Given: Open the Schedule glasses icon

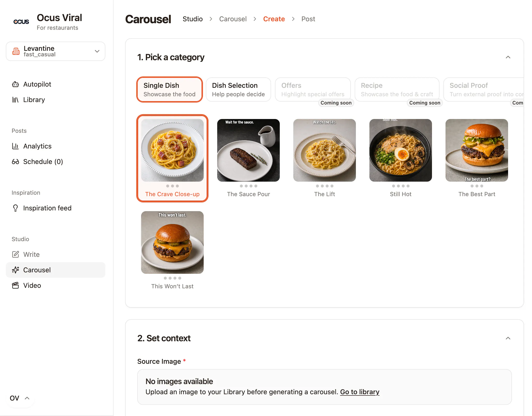Looking at the screenshot, I should coord(15,162).
